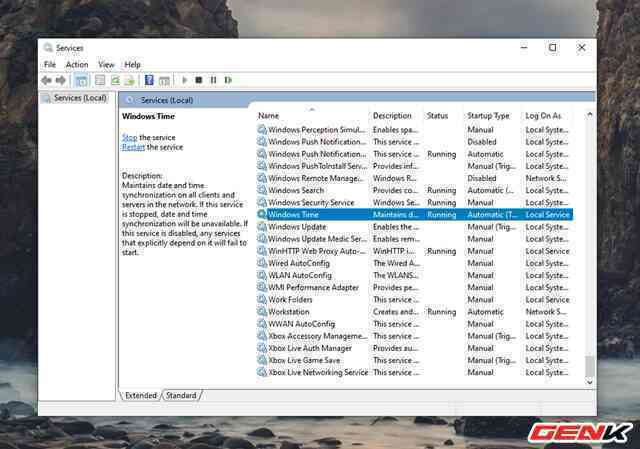Image resolution: width=640 pixels, height=449 pixels.
Task: Click Start Service play icon
Action: click(184, 80)
